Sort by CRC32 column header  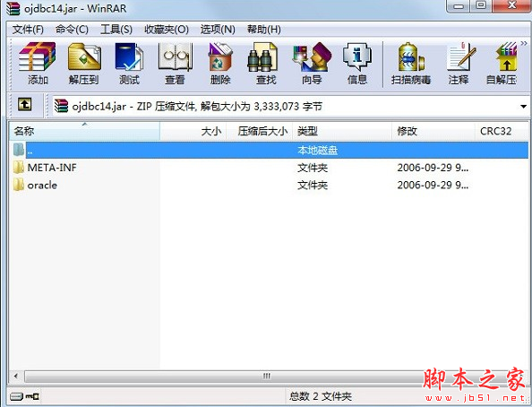(x=502, y=131)
